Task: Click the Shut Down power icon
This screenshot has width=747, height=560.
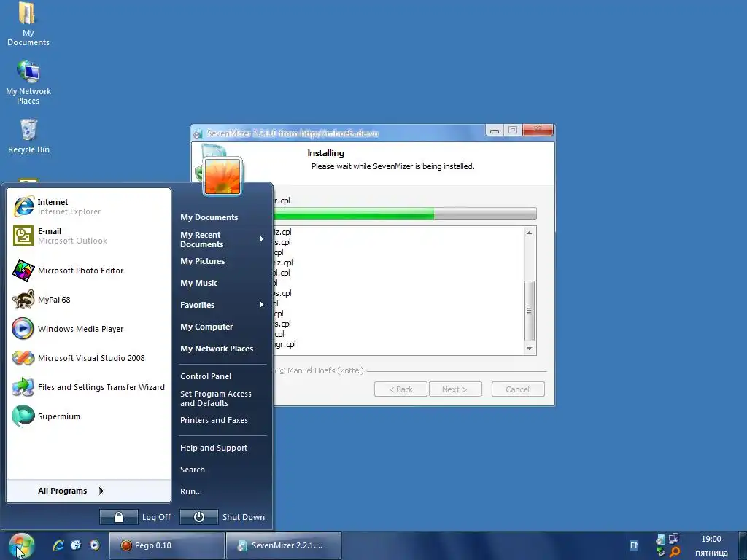Action: tap(198, 517)
